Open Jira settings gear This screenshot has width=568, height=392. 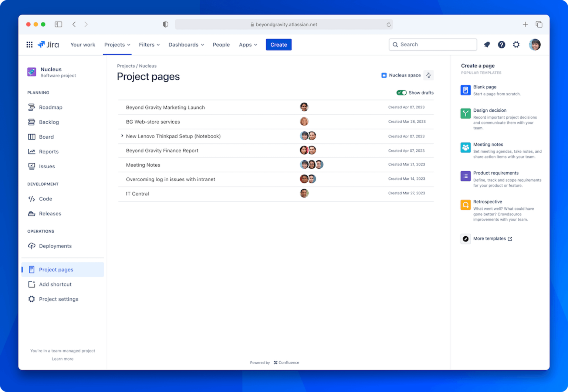(516, 44)
